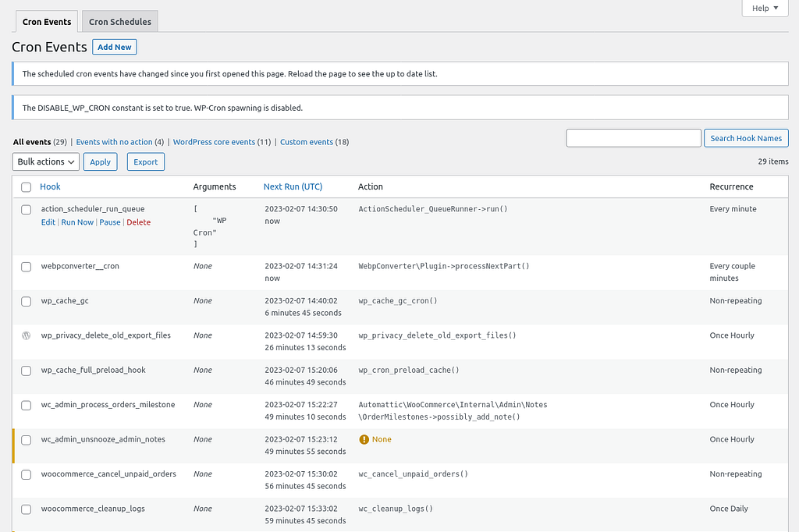Screen dimensions: 799x532
Task: Click the Arguments column header
Action: [x=215, y=186]
